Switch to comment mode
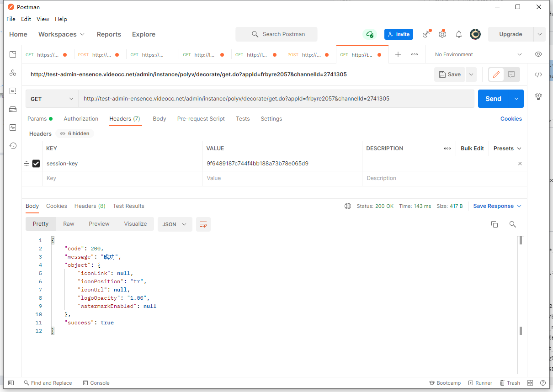The height and width of the screenshot is (392, 553). pos(511,74)
